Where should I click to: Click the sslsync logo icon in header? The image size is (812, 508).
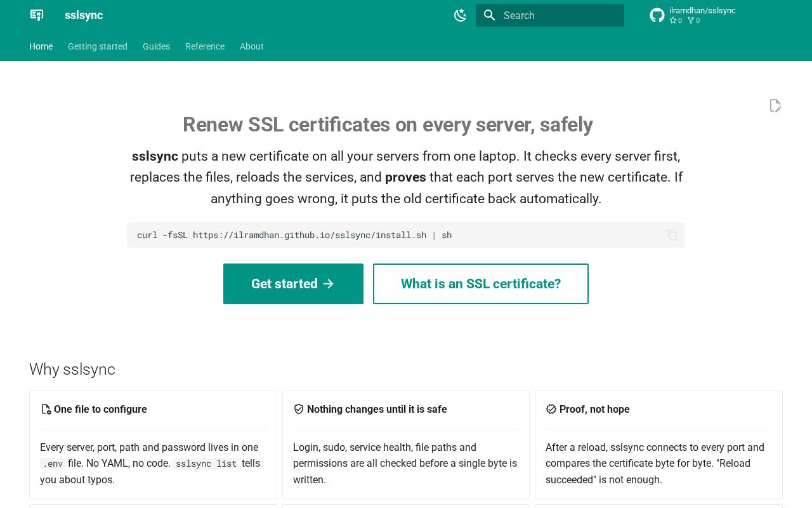tap(37, 15)
